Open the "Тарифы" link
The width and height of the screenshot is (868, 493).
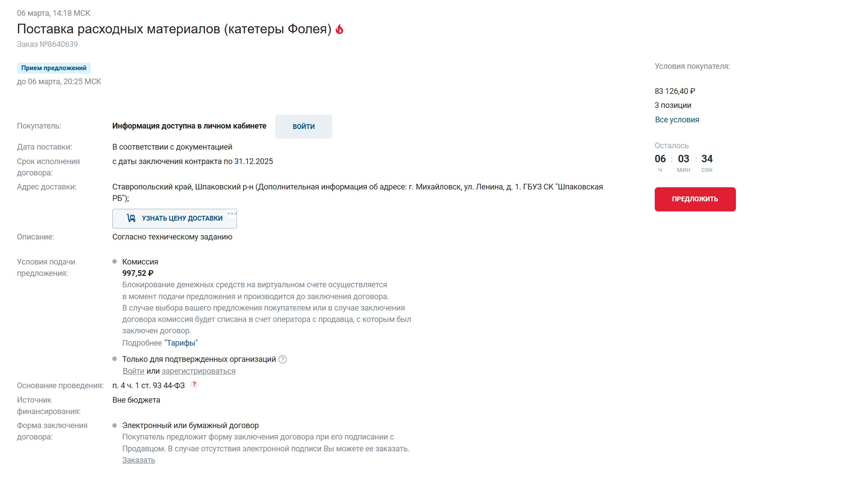[181, 343]
